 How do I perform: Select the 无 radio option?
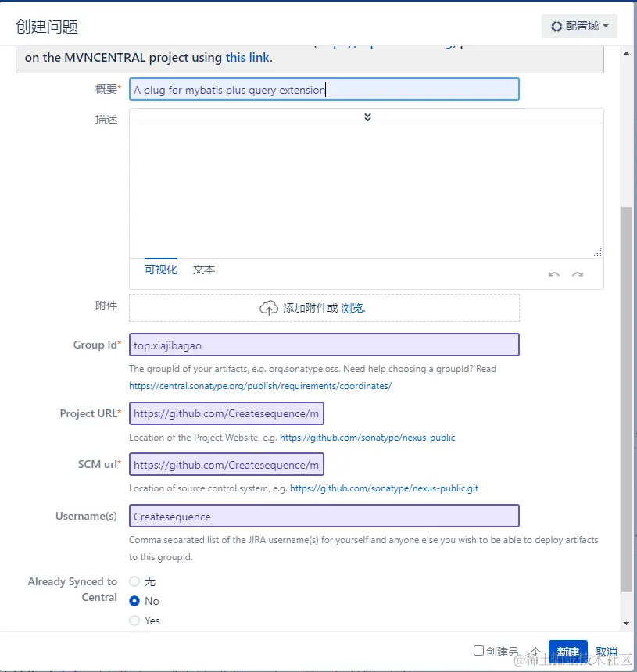134,581
